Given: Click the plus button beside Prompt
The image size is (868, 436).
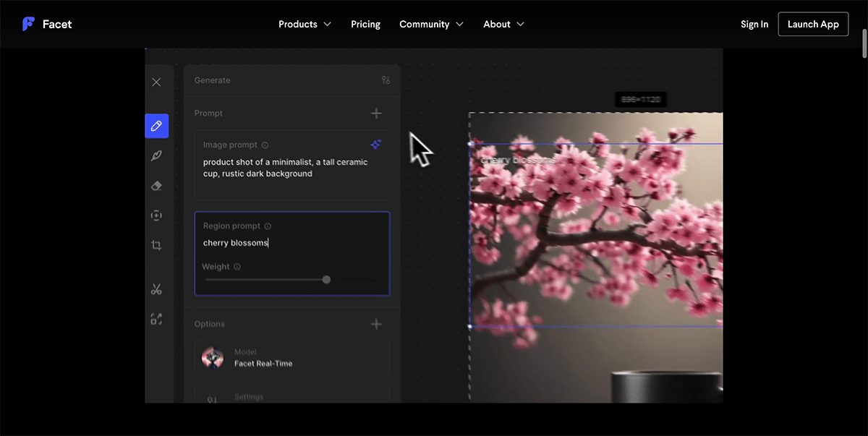Looking at the screenshot, I should click(x=376, y=114).
